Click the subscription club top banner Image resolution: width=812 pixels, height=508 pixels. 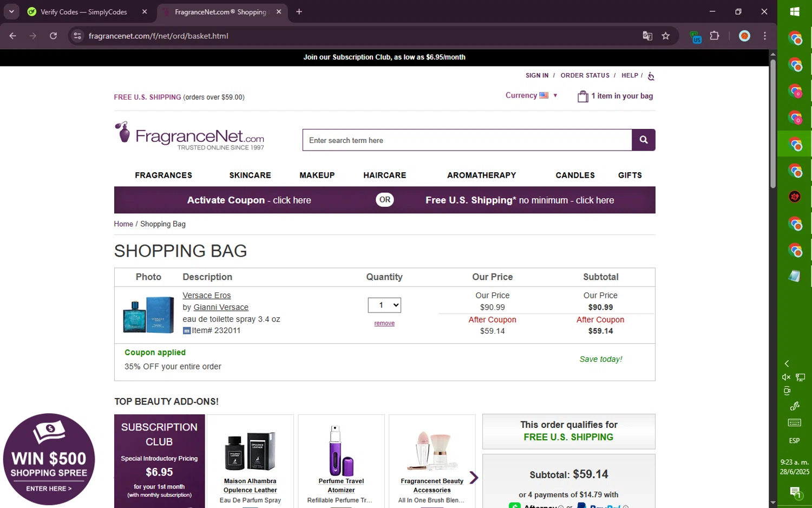(x=384, y=57)
